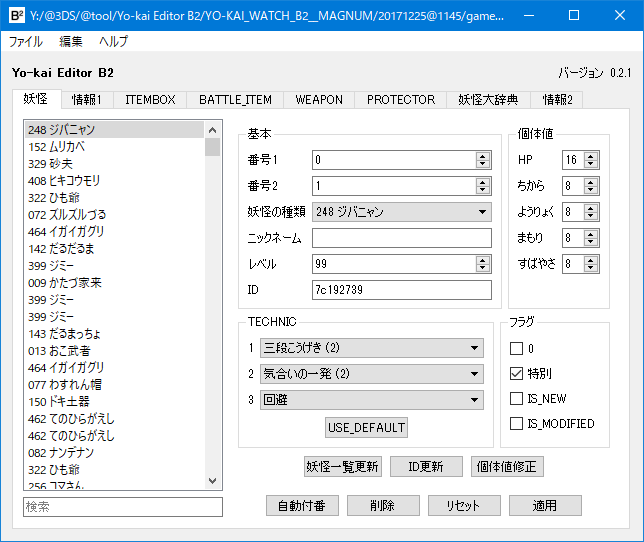Decrease the ようりょく individual value
Screen dimensions: 644x542
[x=591, y=216]
